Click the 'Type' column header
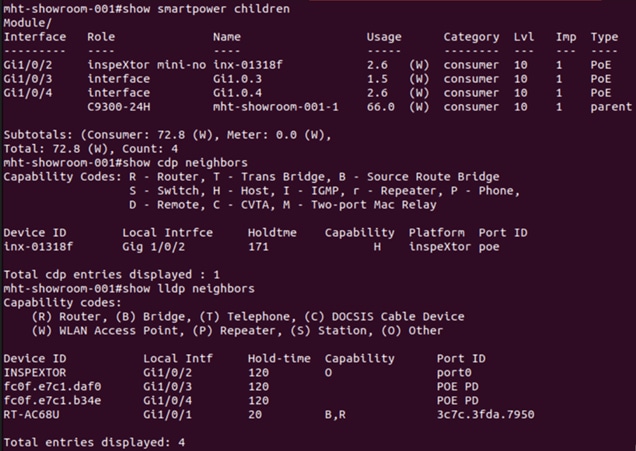Image resolution: width=636 pixels, height=451 pixels. (604, 37)
